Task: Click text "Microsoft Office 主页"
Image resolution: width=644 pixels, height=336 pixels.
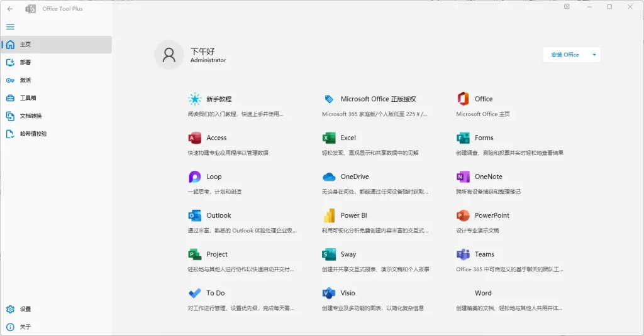Action: pyautogui.click(x=483, y=114)
